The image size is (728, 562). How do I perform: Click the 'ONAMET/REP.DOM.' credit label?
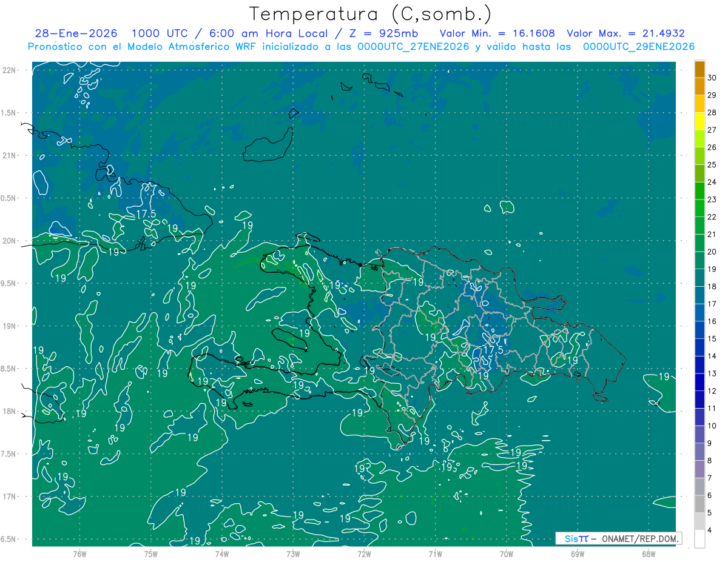pyautogui.click(x=640, y=538)
